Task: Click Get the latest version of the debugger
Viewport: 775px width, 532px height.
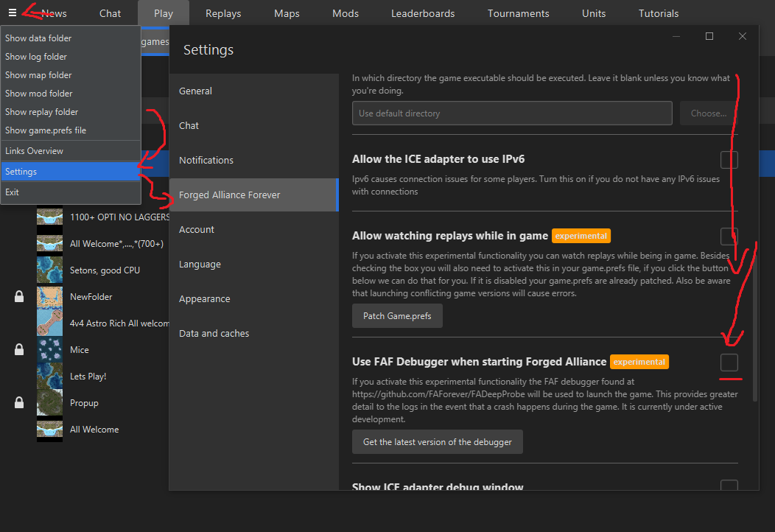Action: click(437, 442)
